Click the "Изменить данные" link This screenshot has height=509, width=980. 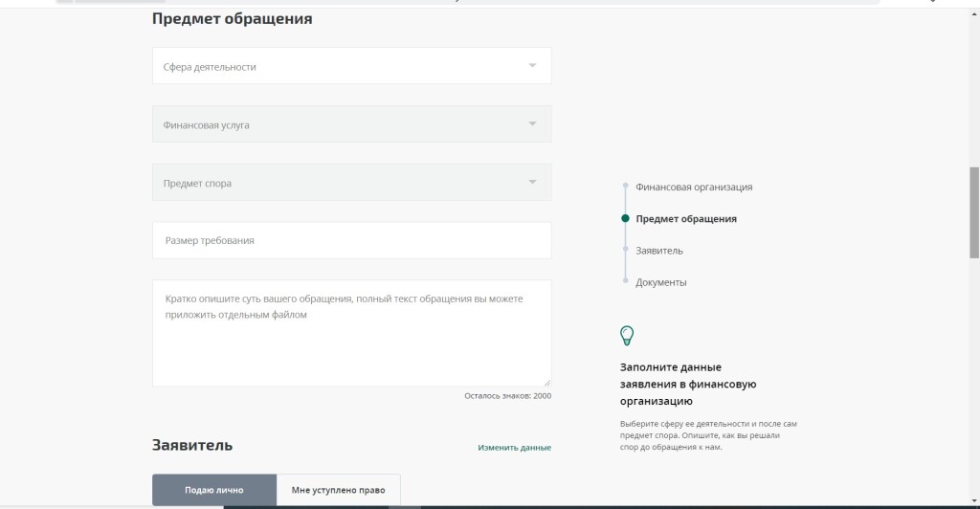point(514,448)
